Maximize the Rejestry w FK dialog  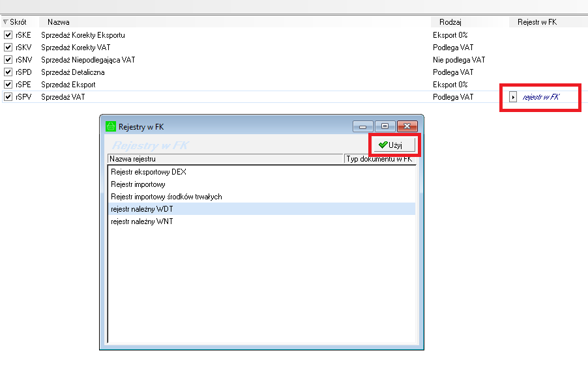point(385,126)
